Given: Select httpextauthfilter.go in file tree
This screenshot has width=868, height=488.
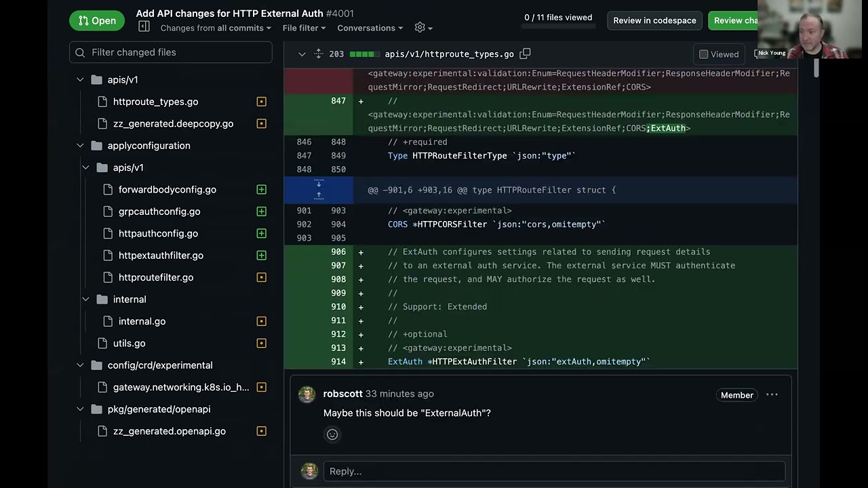Looking at the screenshot, I should coord(161,256).
